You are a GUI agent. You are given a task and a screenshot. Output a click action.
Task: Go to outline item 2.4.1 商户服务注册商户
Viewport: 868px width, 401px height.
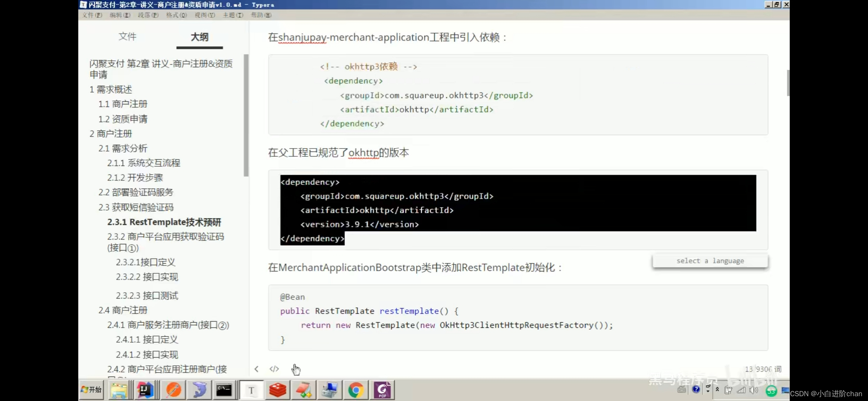168,325
